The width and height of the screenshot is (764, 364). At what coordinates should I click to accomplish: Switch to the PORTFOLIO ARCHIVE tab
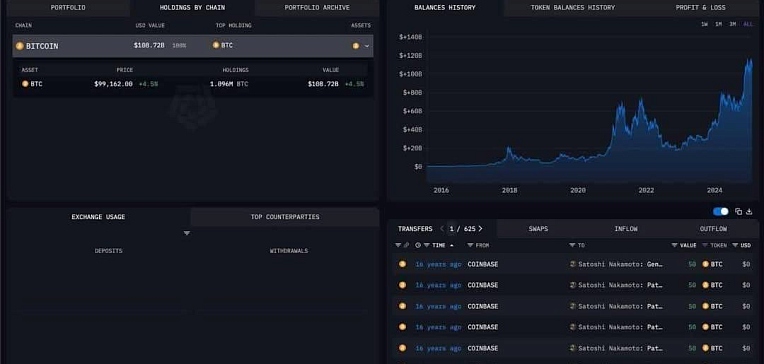click(x=317, y=7)
